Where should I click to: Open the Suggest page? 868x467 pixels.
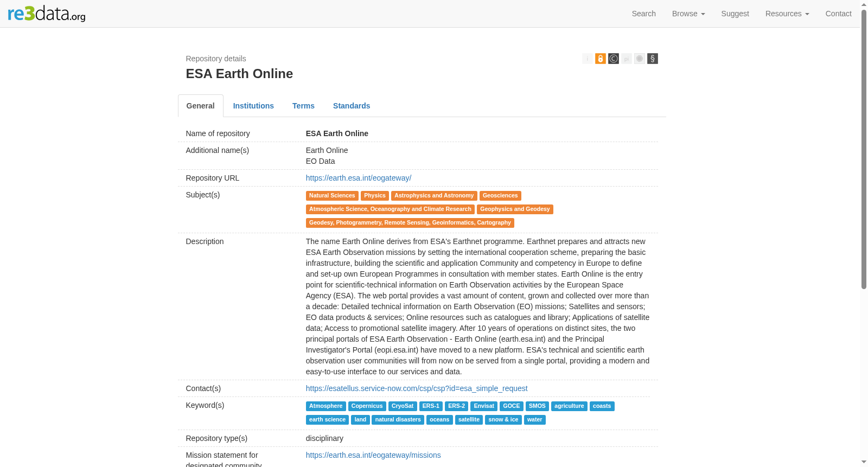(x=735, y=14)
